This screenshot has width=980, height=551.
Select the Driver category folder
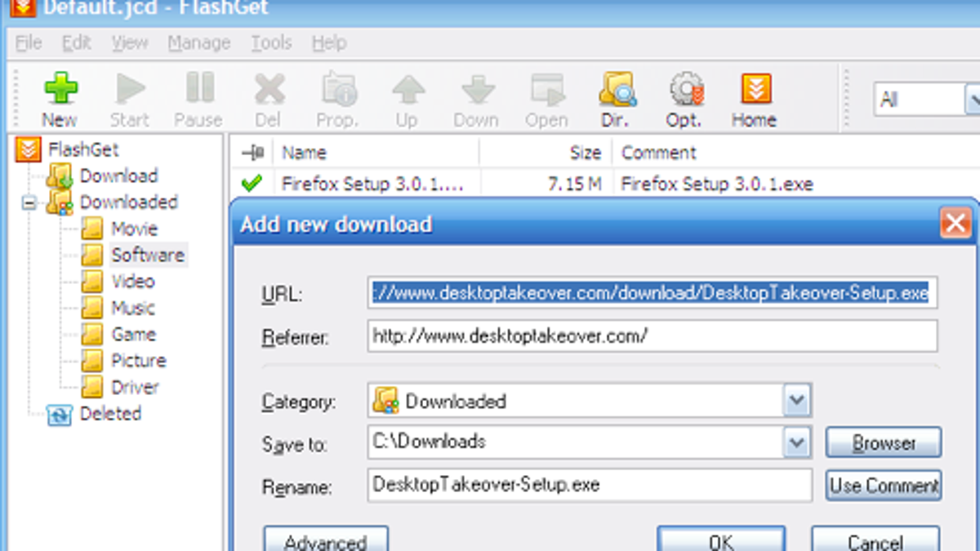[x=120, y=387]
